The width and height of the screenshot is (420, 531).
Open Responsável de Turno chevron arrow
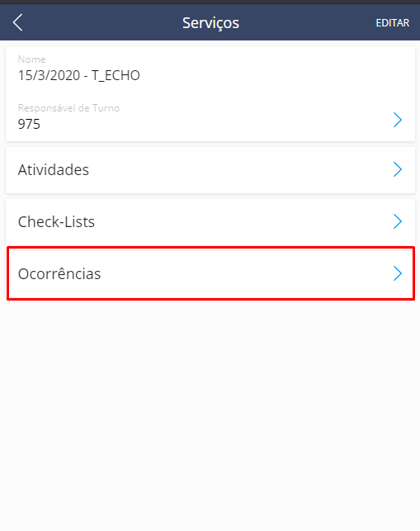[398, 120]
